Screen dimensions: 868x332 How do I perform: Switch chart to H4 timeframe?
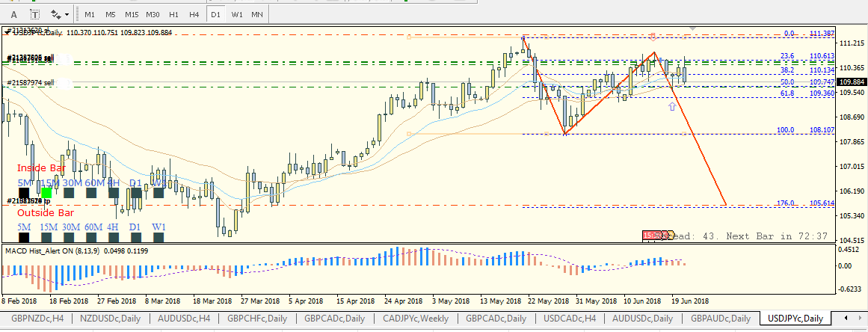[194, 13]
